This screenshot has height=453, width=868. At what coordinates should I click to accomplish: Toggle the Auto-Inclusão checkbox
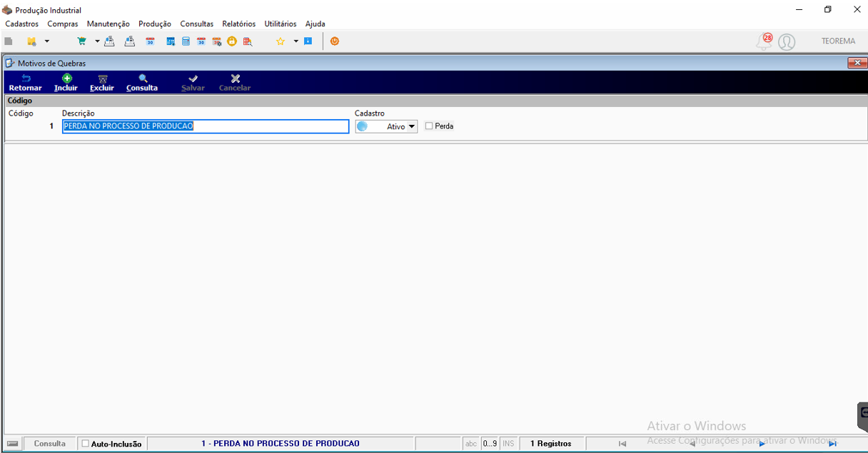pyautogui.click(x=86, y=443)
